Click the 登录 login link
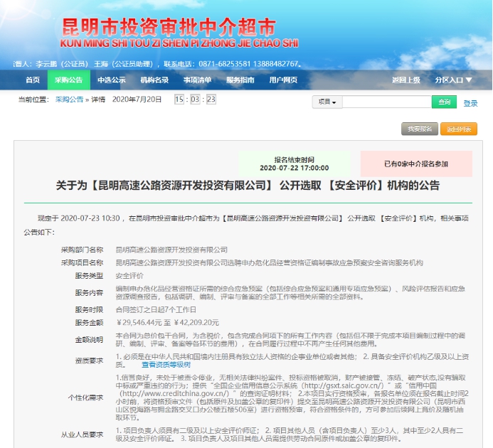The height and width of the screenshot is (448, 493). coord(470,103)
